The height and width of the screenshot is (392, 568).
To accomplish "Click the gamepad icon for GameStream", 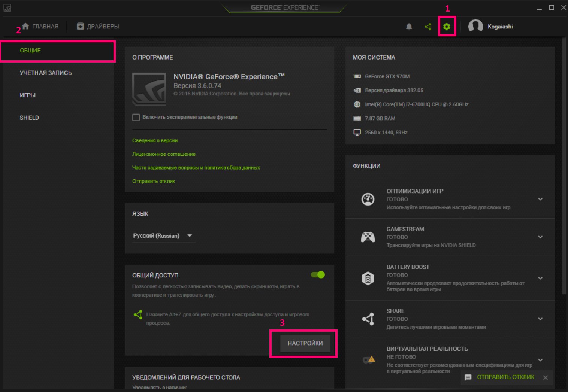I will tap(368, 237).
